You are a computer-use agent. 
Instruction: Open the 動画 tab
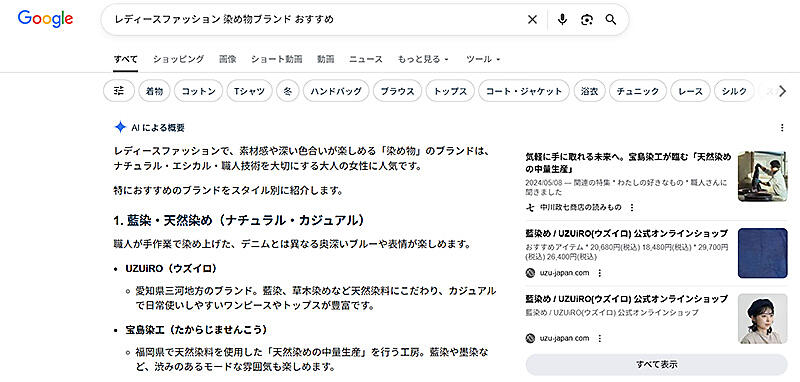tap(326, 59)
